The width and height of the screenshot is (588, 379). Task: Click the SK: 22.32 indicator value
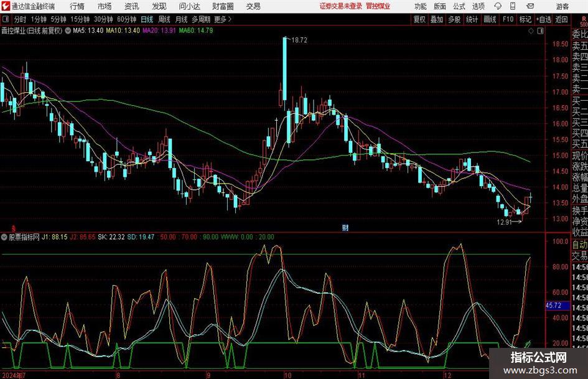111,237
